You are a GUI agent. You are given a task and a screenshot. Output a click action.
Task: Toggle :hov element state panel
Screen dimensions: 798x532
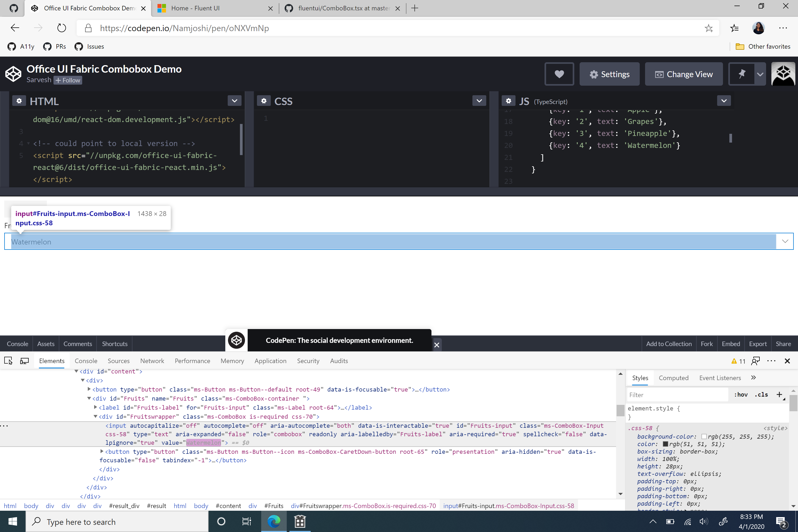pyautogui.click(x=741, y=394)
